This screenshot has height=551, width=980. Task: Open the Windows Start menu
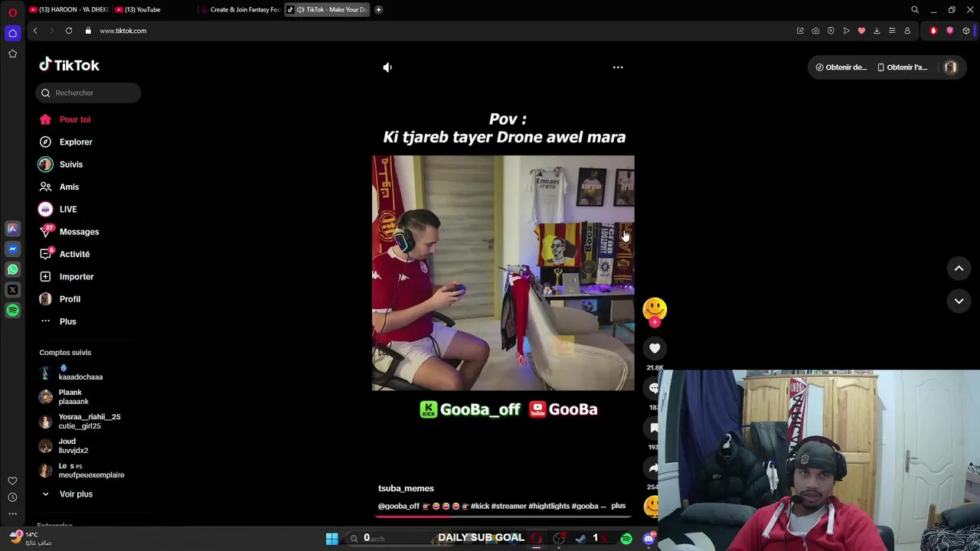tap(332, 539)
